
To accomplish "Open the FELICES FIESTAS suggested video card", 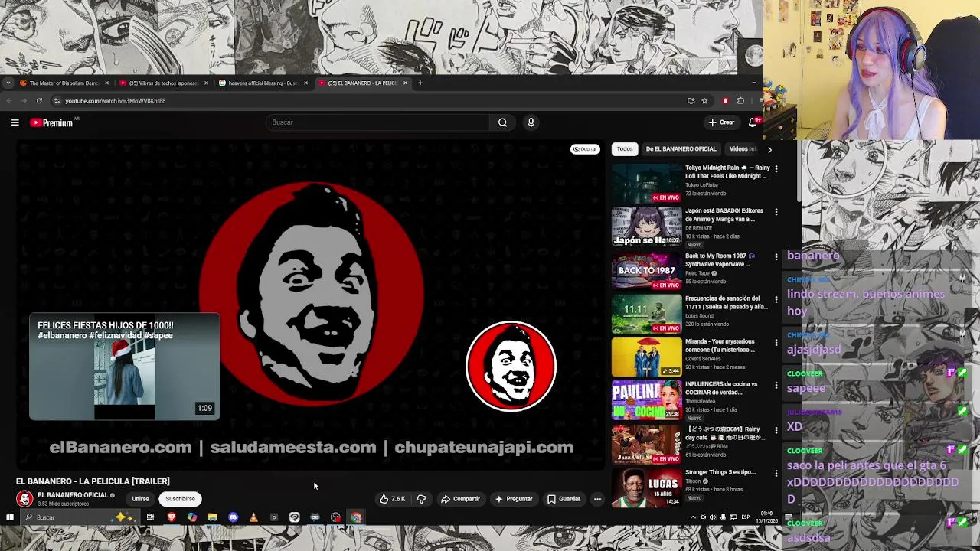I will pos(125,367).
